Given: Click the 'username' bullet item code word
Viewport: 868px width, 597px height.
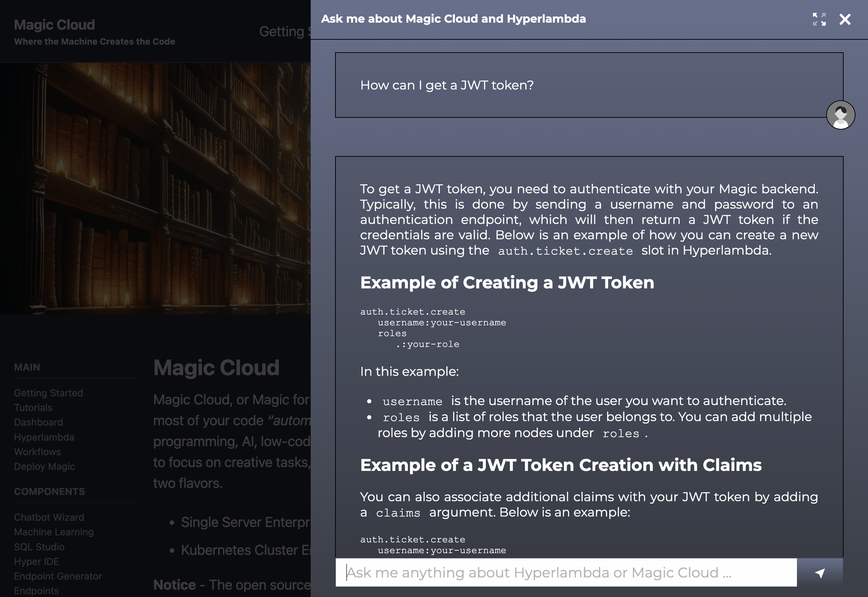Looking at the screenshot, I should 412,401.
